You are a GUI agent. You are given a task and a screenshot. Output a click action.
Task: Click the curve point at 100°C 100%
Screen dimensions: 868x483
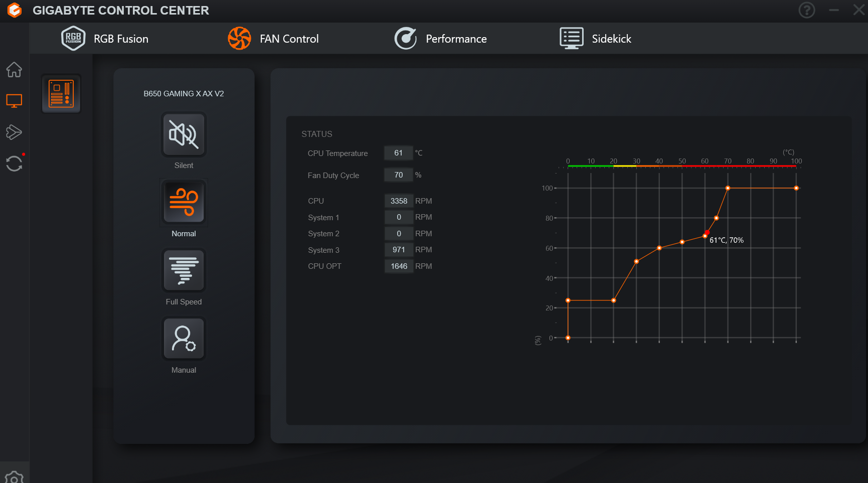point(796,188)
